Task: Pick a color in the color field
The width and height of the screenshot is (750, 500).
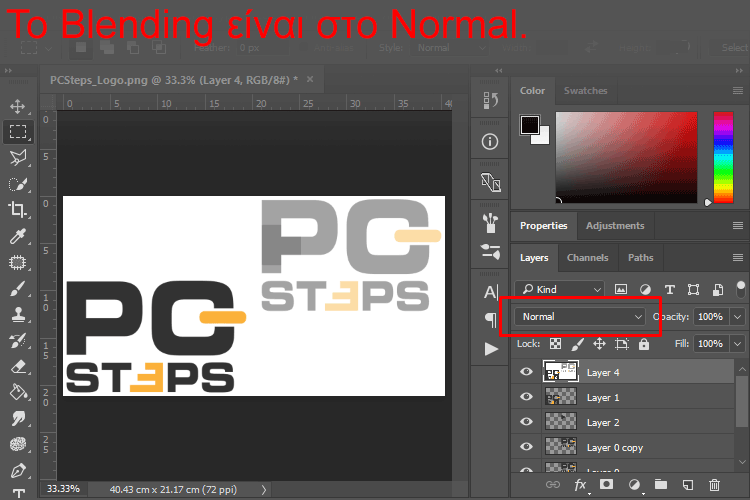Action: 626,157
